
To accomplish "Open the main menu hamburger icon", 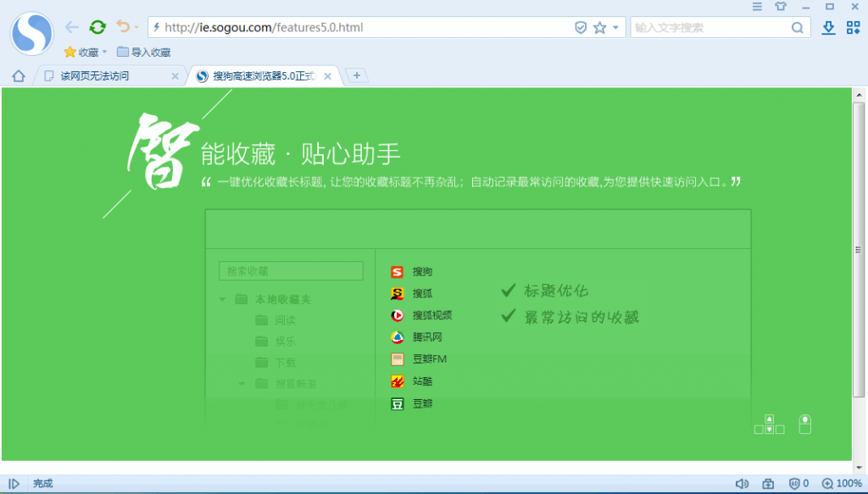I will click(757, 7).
